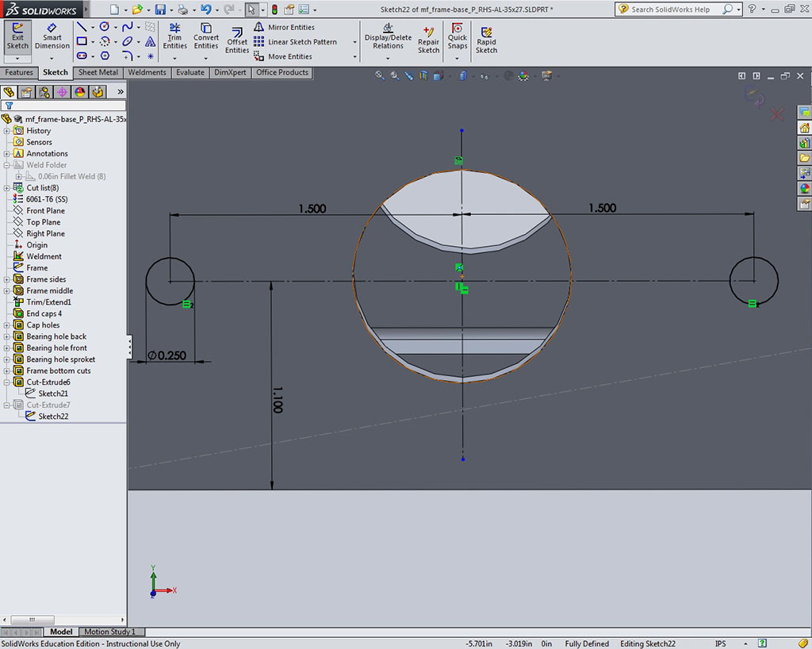Activate the Rapid Sketch tool
812x649 pixels.
[x=486, y=40]
